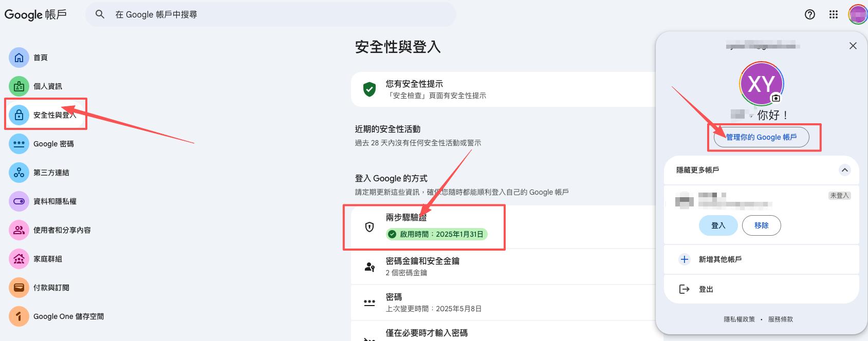Viewport: 868px width, 341px height.
Task: Click the 未登入 status label
Action: coord(839,196)
